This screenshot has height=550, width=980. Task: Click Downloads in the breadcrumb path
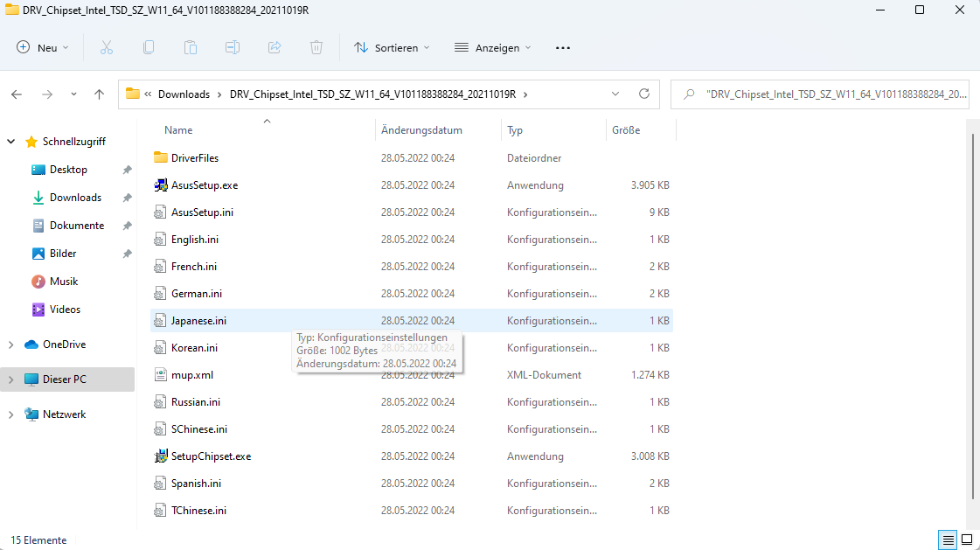pyautogui.click(x=184, y=94)
